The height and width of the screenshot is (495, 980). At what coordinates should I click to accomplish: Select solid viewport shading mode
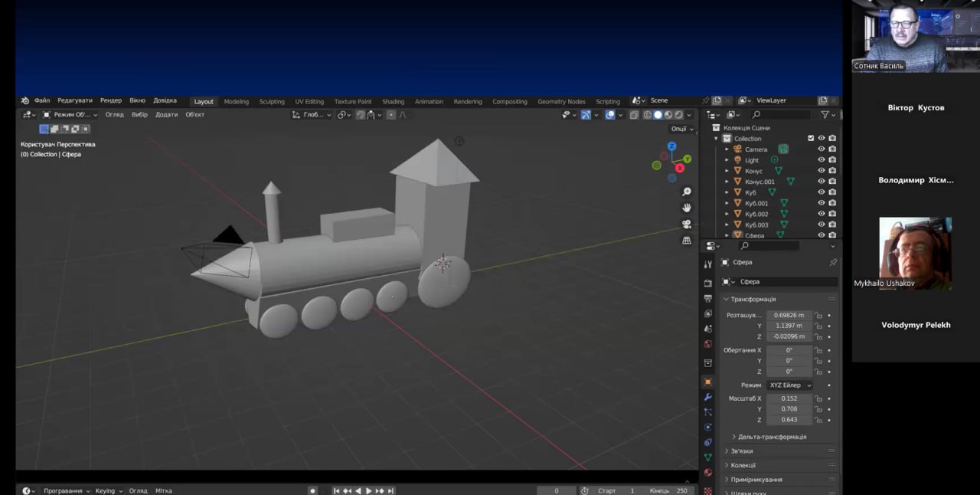(x=658, y=115)
